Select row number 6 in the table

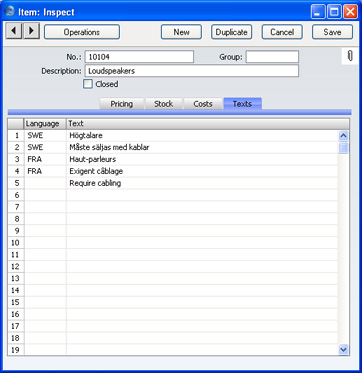[16, 195]
